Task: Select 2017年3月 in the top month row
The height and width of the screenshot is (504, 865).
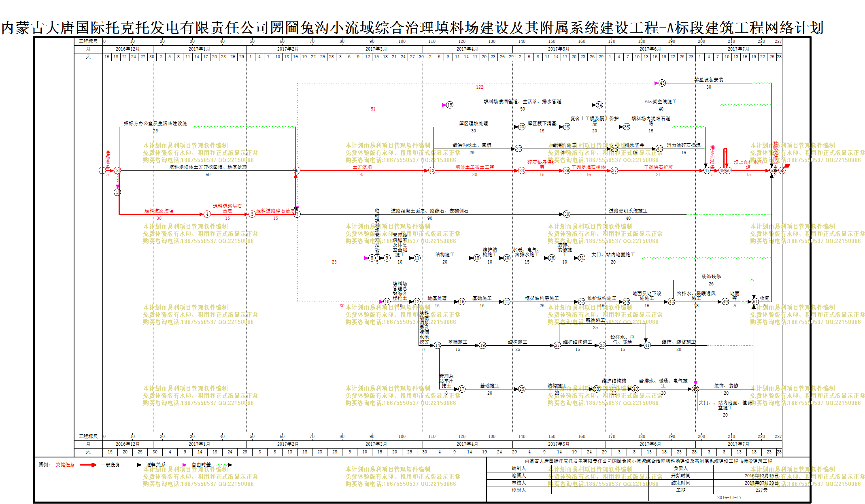Action: pos(376,49)
